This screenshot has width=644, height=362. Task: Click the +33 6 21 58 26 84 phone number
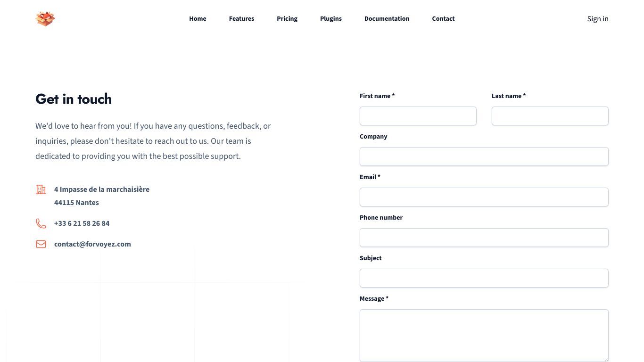82,223
